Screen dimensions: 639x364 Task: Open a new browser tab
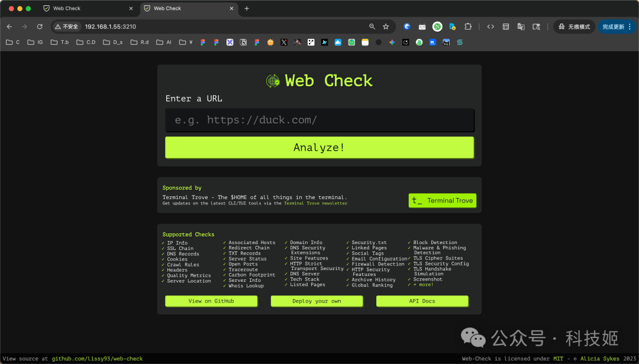pyautogui.click(x=247, y=8)
